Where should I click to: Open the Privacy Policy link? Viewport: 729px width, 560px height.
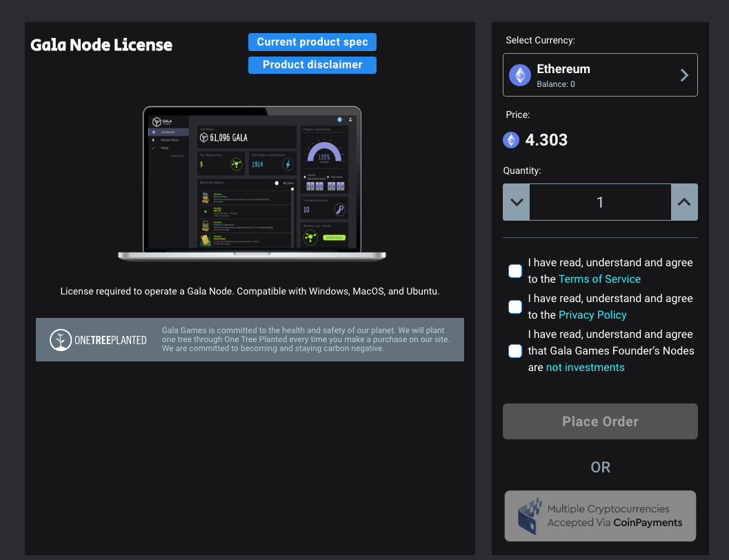tap(592, 314)
